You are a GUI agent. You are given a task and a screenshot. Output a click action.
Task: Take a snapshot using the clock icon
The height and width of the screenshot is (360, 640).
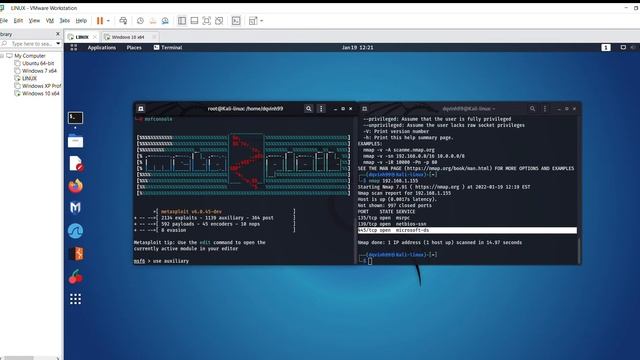pyautogui.click(x=140, y=20)
